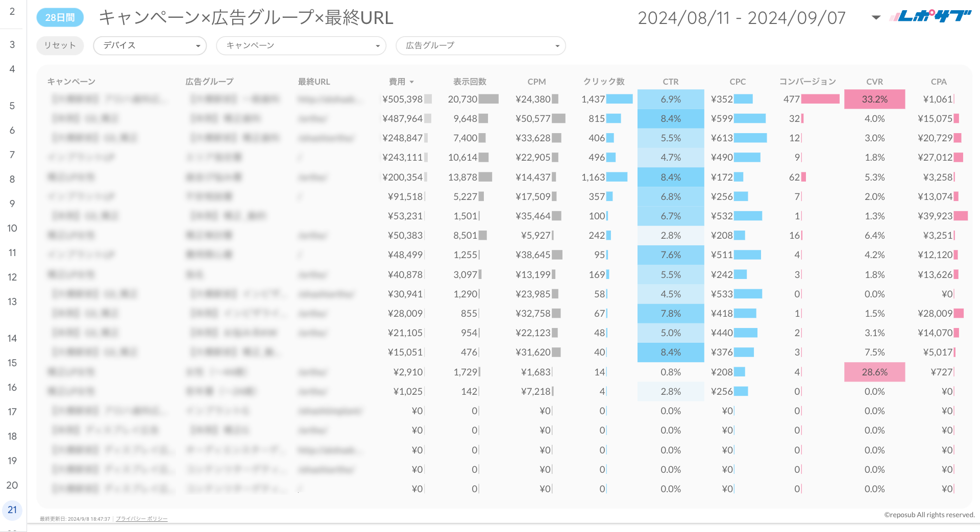This screenshot has height=532, width=980.
Task: Select the 2024/08/11 - 2024/09/07 date range
Action: [741, 18]
